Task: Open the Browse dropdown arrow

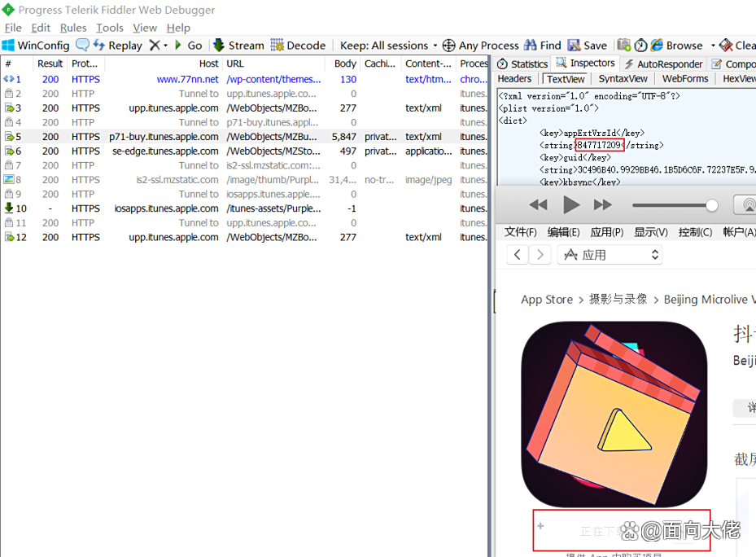Action: (713, 46)
